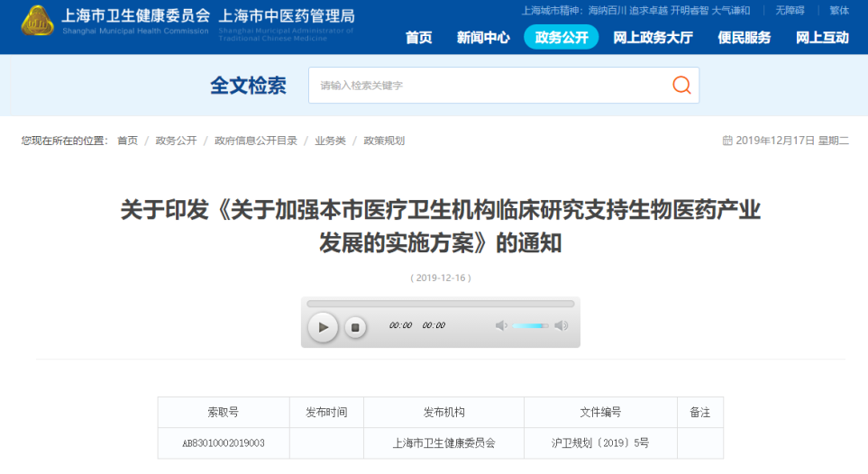Stop the audio with the stop button
This screenshot has height=474, width=868.
[x=355, y=327]
